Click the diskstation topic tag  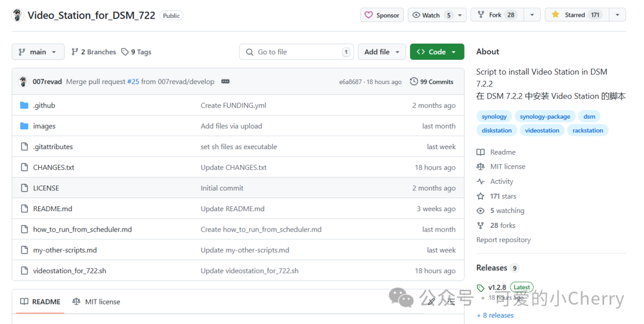pyautogui.click(x=497, y=130)
